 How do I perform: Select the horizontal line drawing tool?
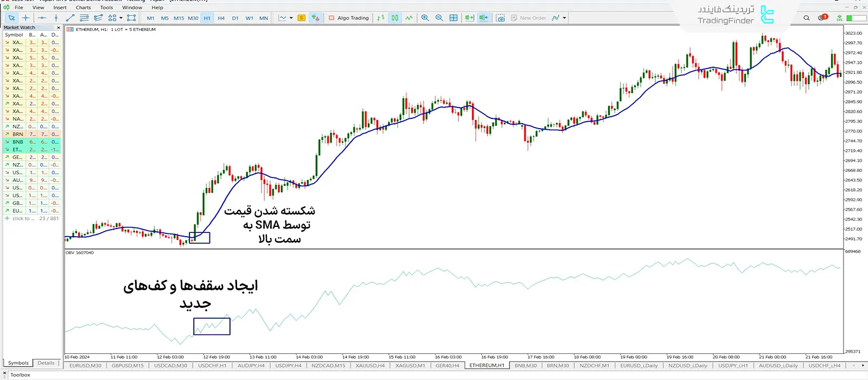pyautogui.click(x=42, y=18)
